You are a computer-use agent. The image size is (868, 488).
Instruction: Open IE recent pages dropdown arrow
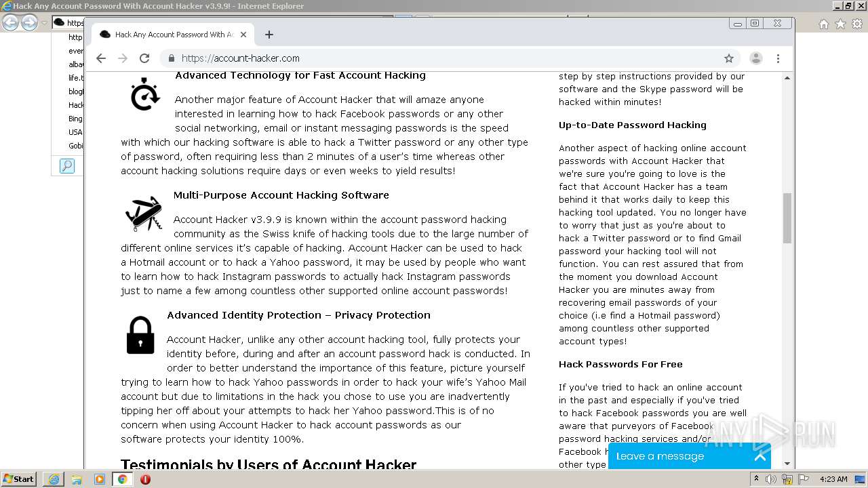tap(44, 23)
